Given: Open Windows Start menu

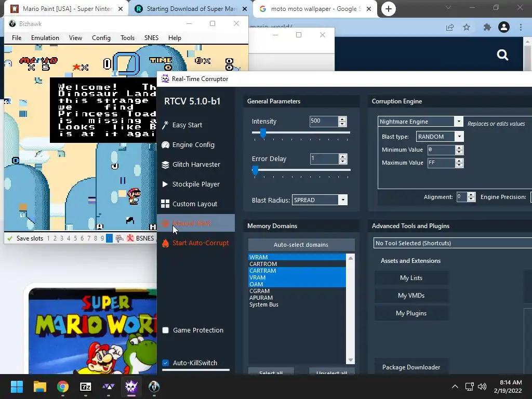Looking at the screenshot, I should (17, 387).
